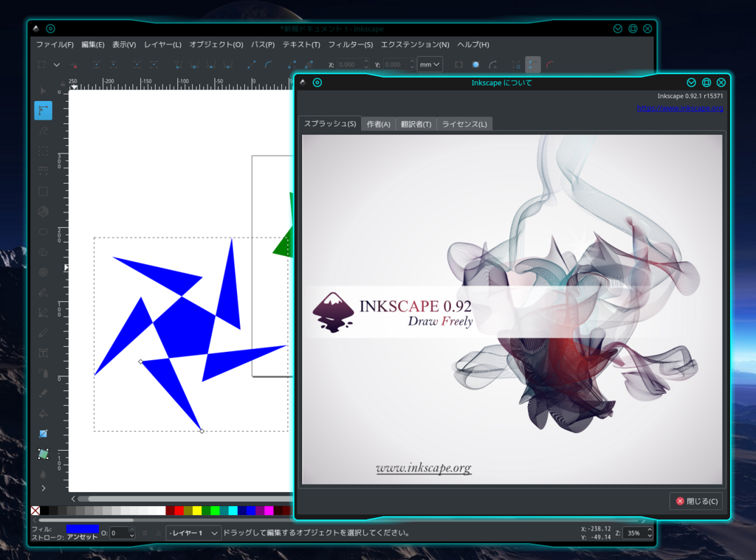756x560 pixels.
Task: Toggle the highlighted show Bezier handles button
Action: [x=533, y=65]
